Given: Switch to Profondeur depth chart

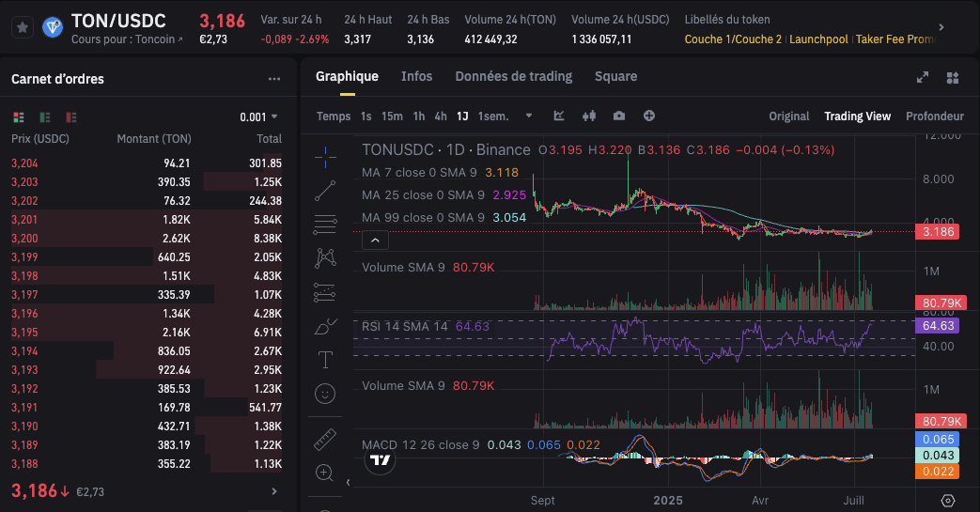Looking at the screenshot, I should pos(934,116).
